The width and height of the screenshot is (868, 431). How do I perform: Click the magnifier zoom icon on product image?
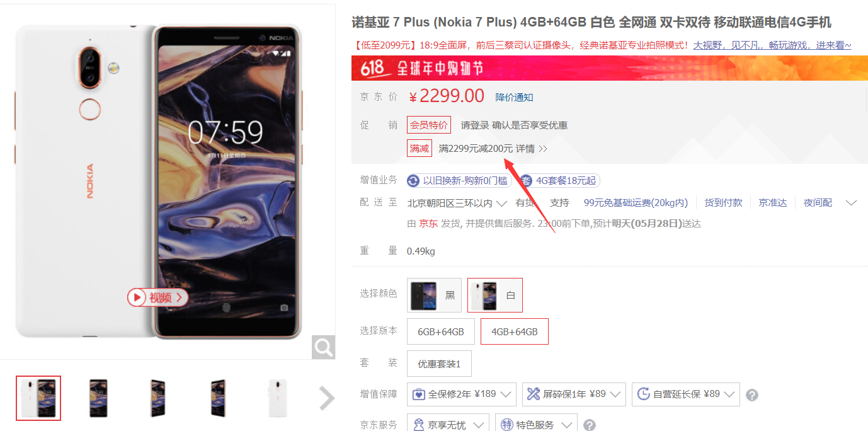(x=324, y=347)
